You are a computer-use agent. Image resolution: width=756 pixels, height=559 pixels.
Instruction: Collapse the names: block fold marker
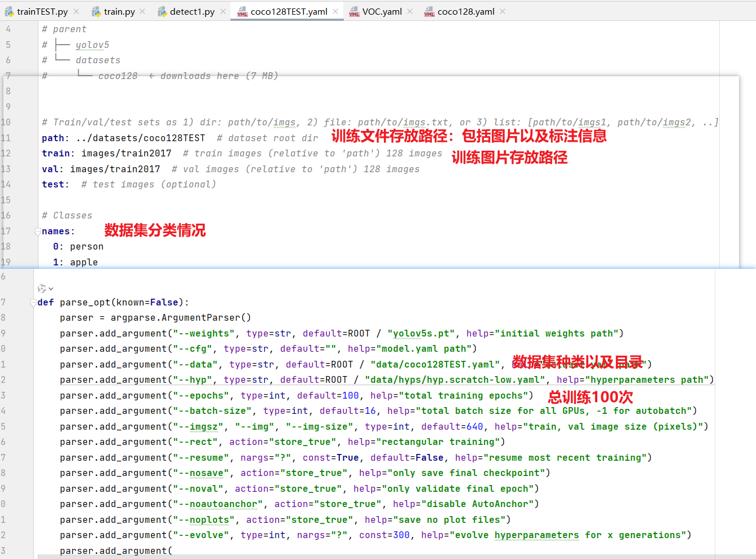click(38, 232)
